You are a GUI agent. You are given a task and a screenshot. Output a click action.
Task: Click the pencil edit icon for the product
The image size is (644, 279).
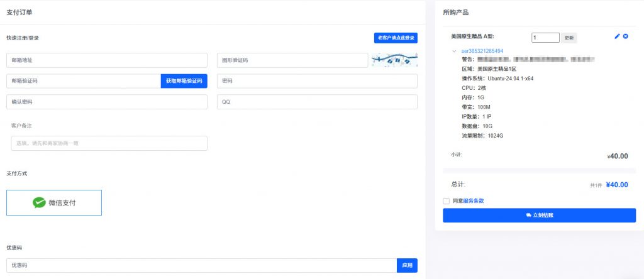coord(617,36)
